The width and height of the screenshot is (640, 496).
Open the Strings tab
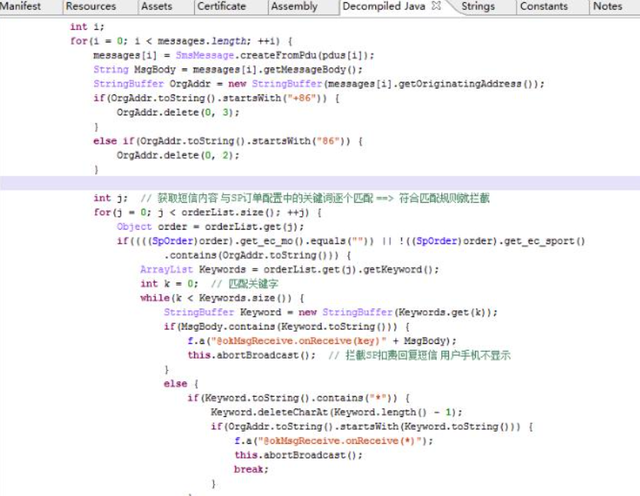[x=478, y=6]
